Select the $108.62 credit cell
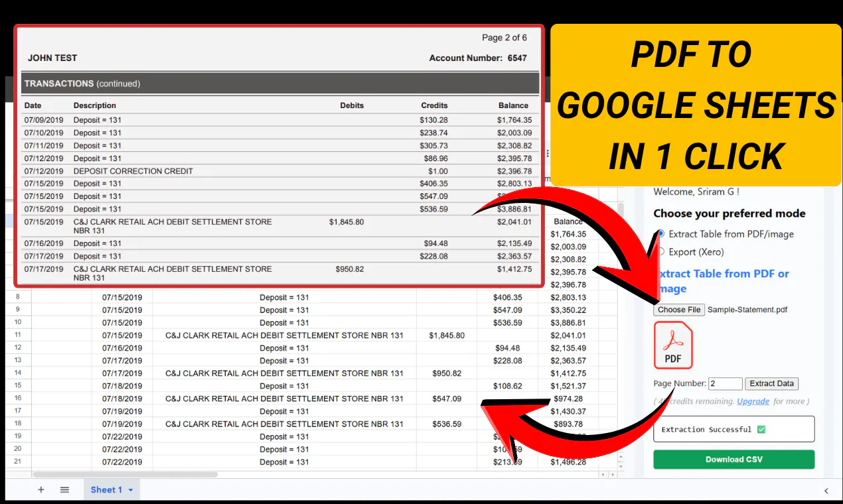Viewport: 843px width, 504px height. coord(508,386)
